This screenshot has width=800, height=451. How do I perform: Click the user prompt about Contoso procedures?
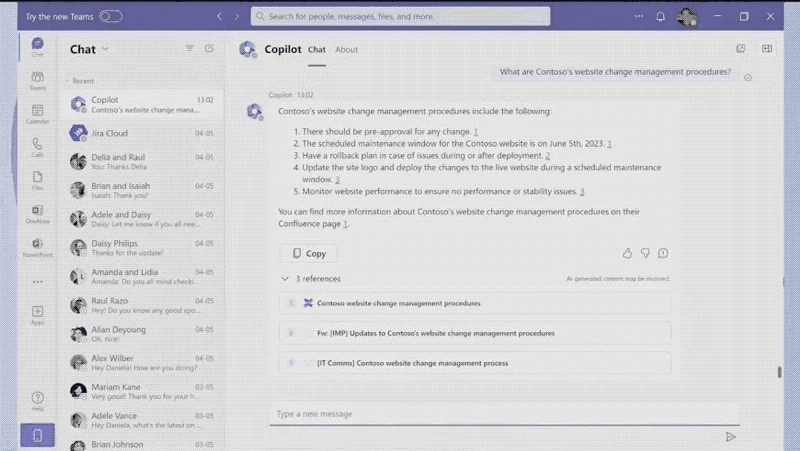(x=615, y=72)
